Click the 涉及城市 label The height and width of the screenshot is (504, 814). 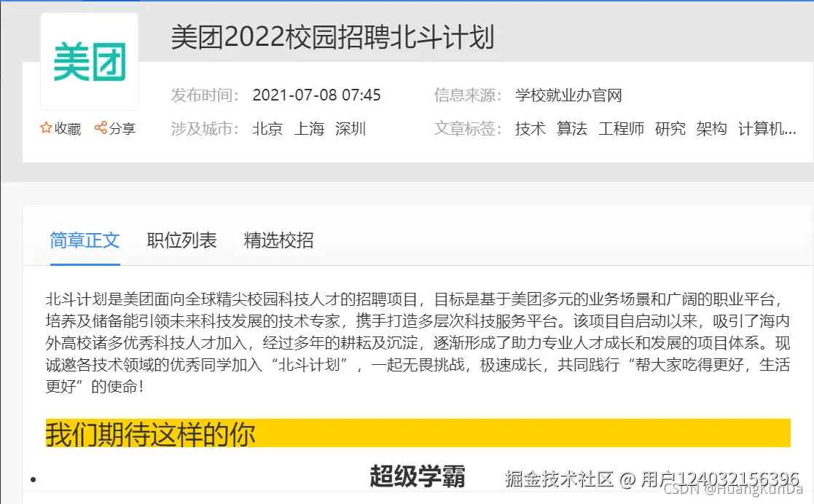[205, 128]
